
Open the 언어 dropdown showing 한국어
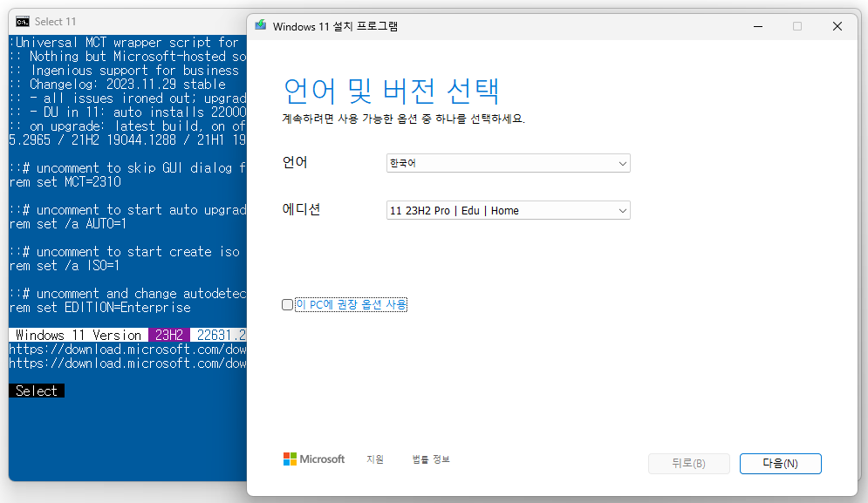tap(509, 163)
